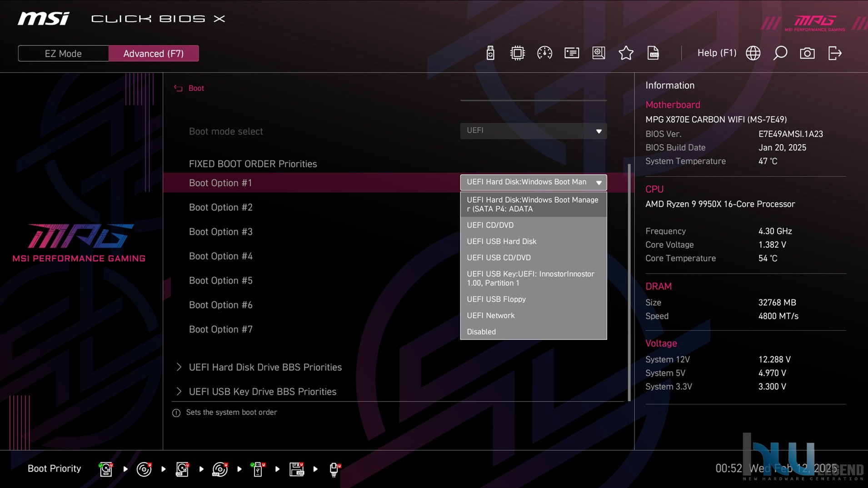Click the settings list vertical scrollbar
Image resolution: width=868 pixels, height=488 pixels.
(629, 283)
